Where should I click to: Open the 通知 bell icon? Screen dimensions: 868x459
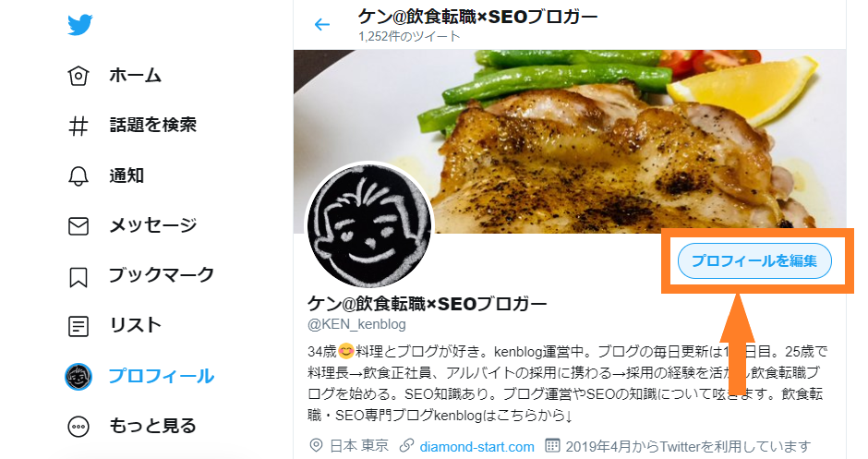pos(78,176)
